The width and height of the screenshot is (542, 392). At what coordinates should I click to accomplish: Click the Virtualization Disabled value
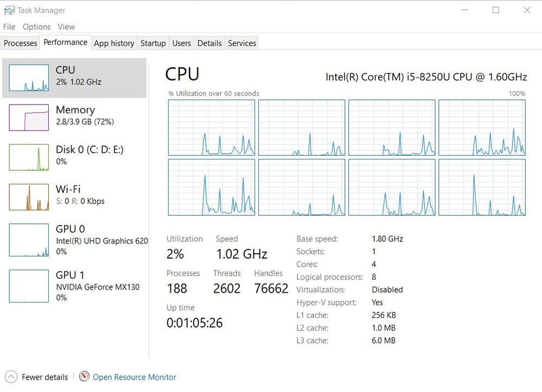[x=387, y=290]
